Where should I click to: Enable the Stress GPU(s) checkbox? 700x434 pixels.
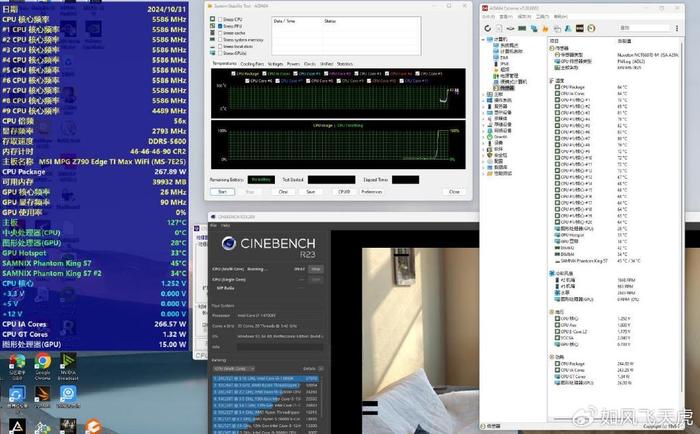pos(220,53)
